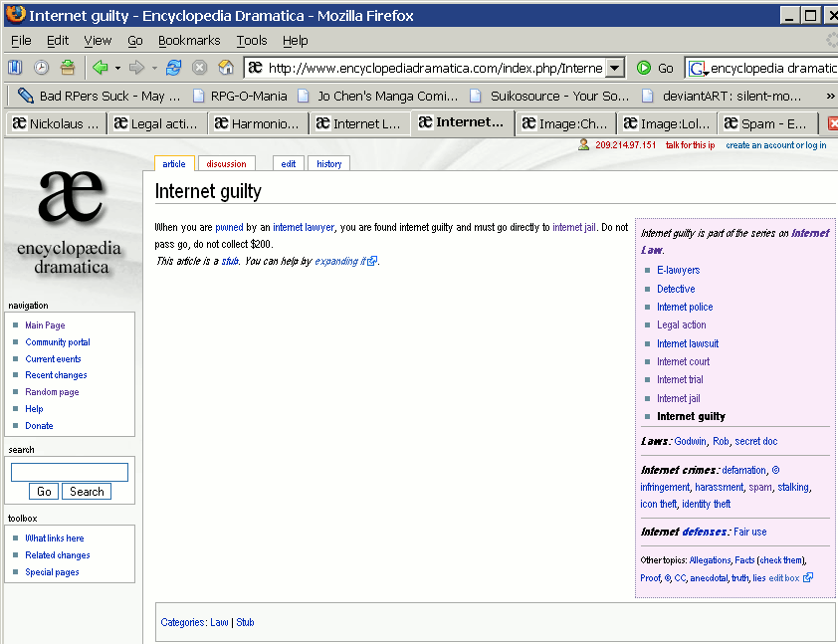
Task: Switch to the 'Spam - E...' tab
Action: click(x=767, y=124)
